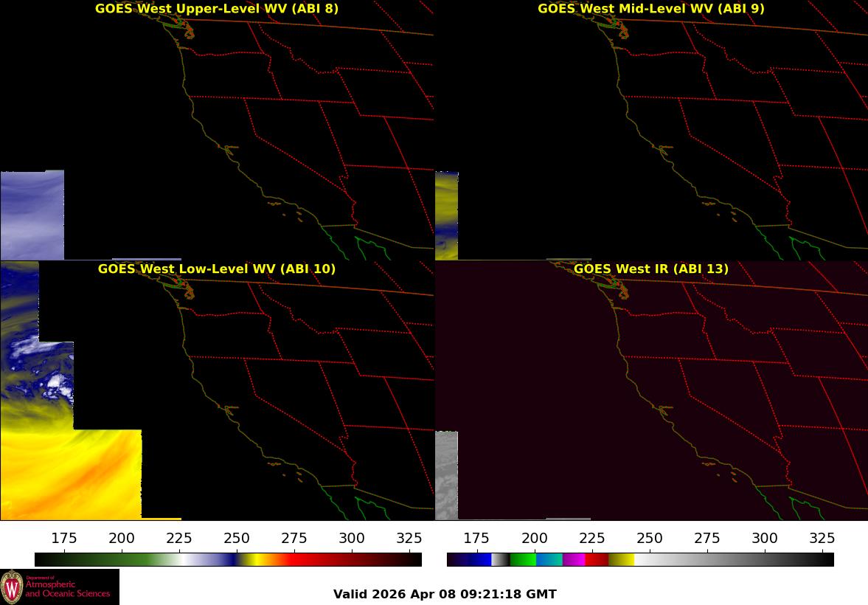Click the Valid 2026 Apr 08 timestamp
The image size is (868, 605).
pyautogui.click(x=445, y=594)
